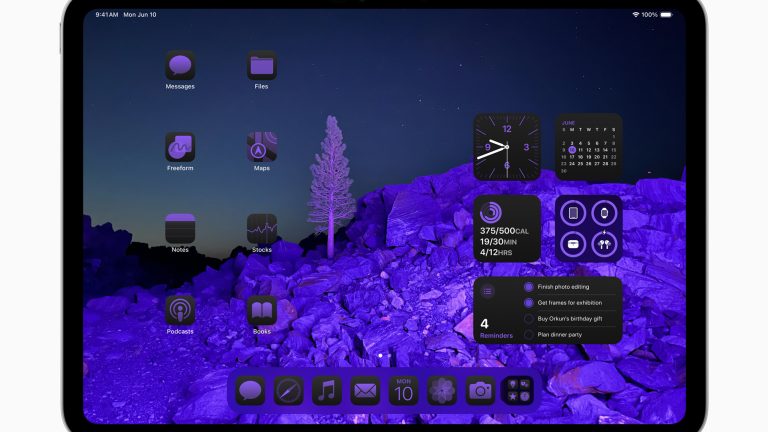The image size is (768, 432).
Task: Open the Notes app
Action: [180, 229]
